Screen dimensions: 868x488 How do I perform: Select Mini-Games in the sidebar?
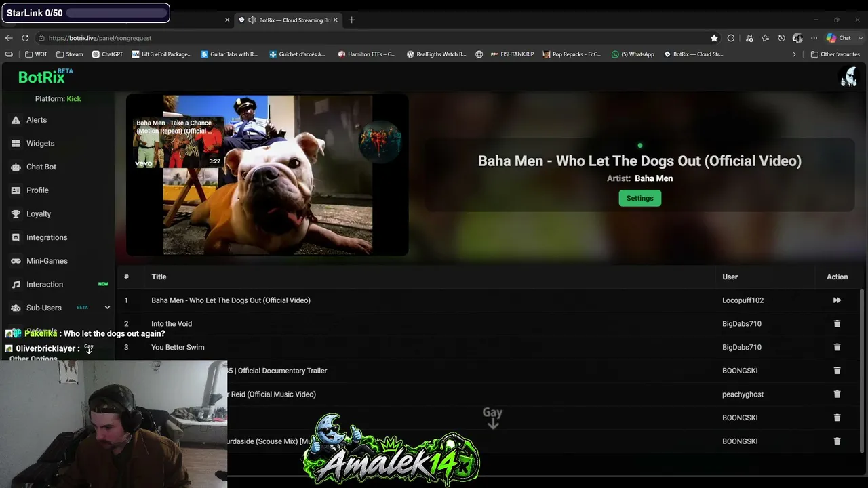coord(47,261)
